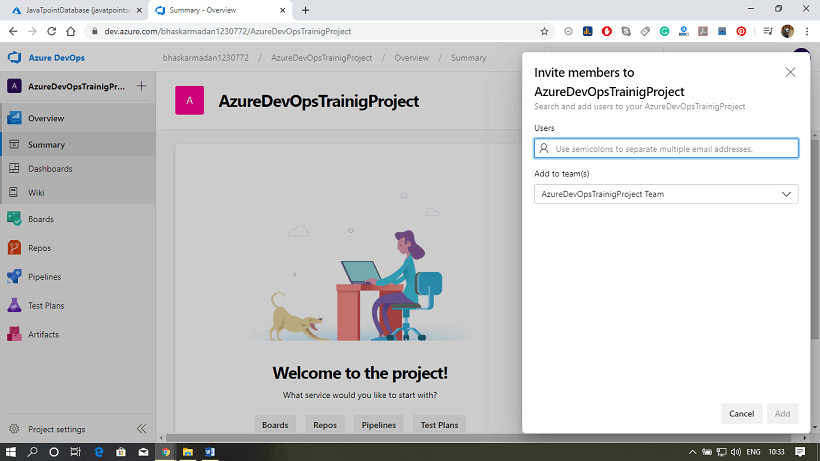Open the Repos hub icon

pyautogui.click(x=14, y=248)
